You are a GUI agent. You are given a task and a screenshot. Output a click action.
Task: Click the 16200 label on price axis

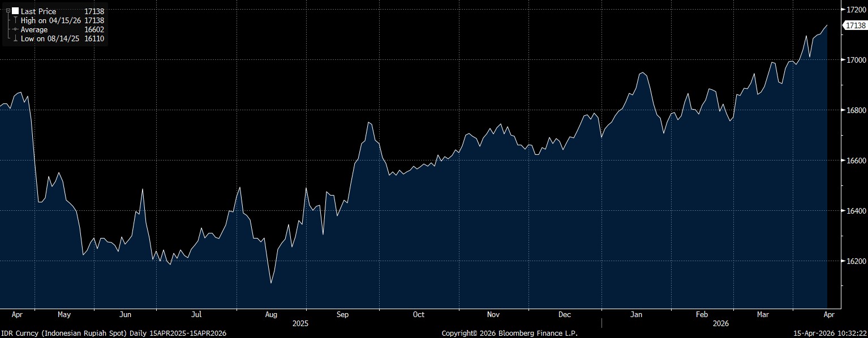[x=856, y=261]
